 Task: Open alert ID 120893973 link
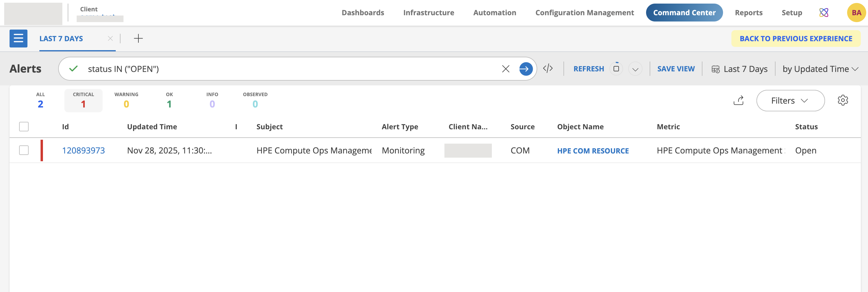click(x=83, y=150)
